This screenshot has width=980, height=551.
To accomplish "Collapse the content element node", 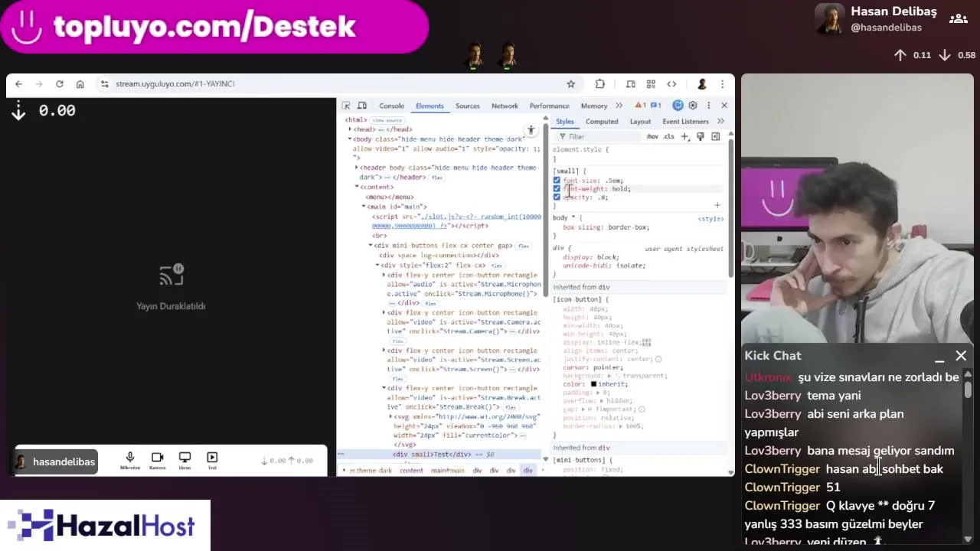I will (357, 187).
